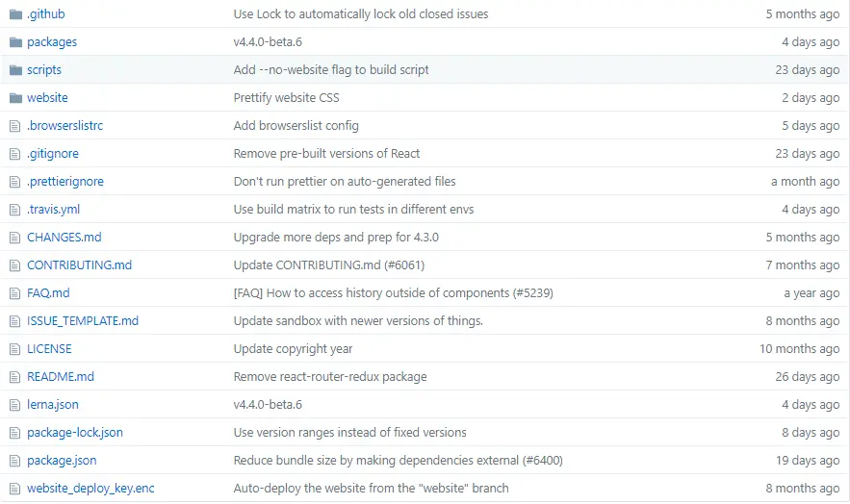Click the folder icon next to .github
This screenshot has height=504, width=850.
coord(14,14)
